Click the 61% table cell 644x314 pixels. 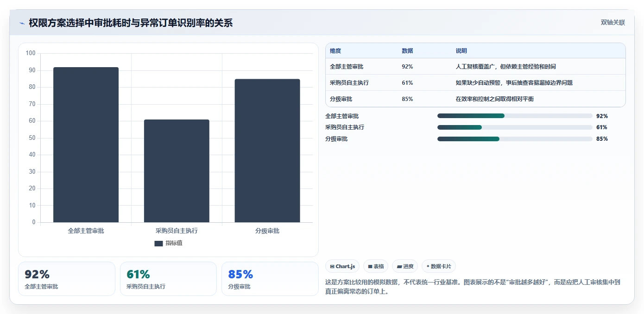[x=407, y=83]
